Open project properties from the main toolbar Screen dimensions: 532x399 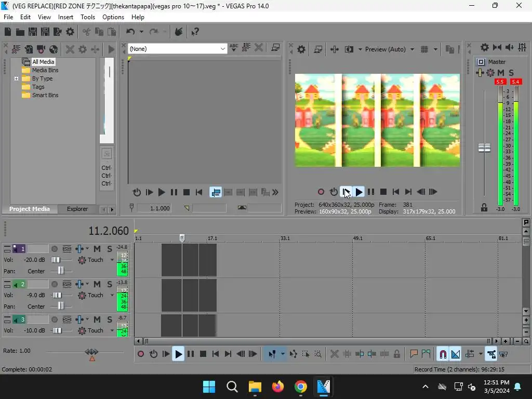(70, 32)
